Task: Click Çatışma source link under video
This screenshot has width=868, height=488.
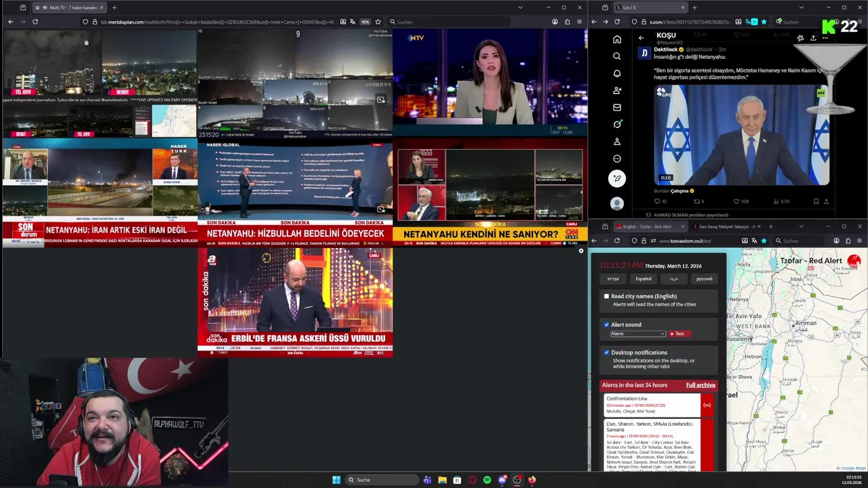Action: tap(679, 191)
